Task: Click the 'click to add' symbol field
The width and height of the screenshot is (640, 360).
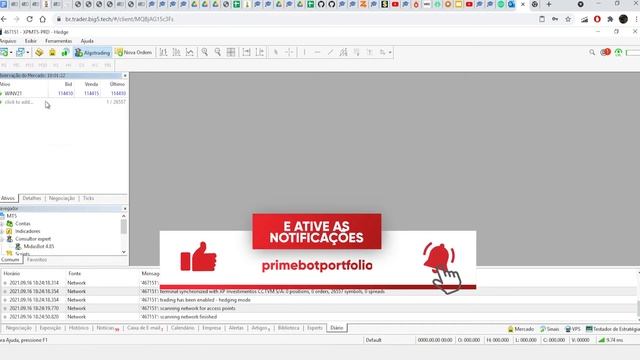Action: (19, 102)
